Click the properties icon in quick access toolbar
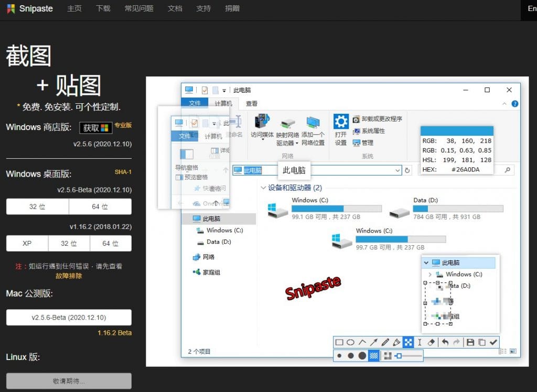The width and height of the screenshot is (537, 392). (205, 90)
